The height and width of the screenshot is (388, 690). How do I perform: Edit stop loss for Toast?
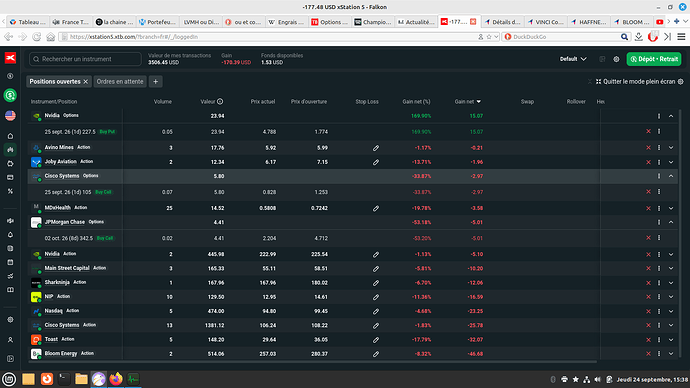376,340
